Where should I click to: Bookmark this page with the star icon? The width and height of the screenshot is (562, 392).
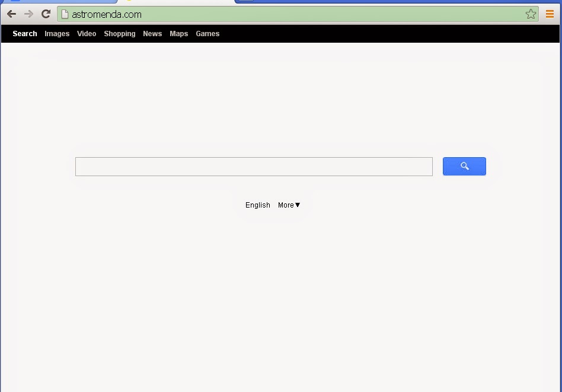pyautogui.click(x=531, y=14)
